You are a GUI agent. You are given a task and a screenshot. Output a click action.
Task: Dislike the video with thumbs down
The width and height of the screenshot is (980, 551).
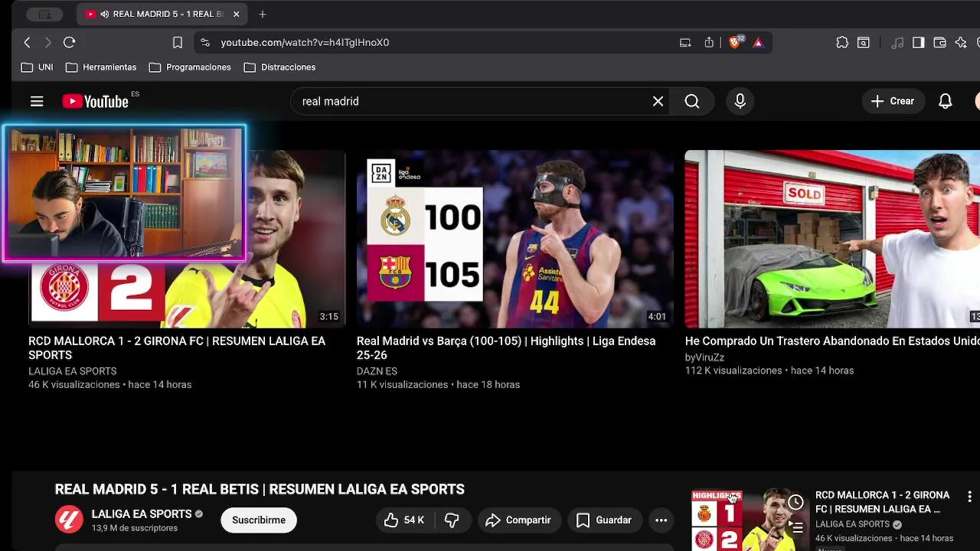click(452, 520)
